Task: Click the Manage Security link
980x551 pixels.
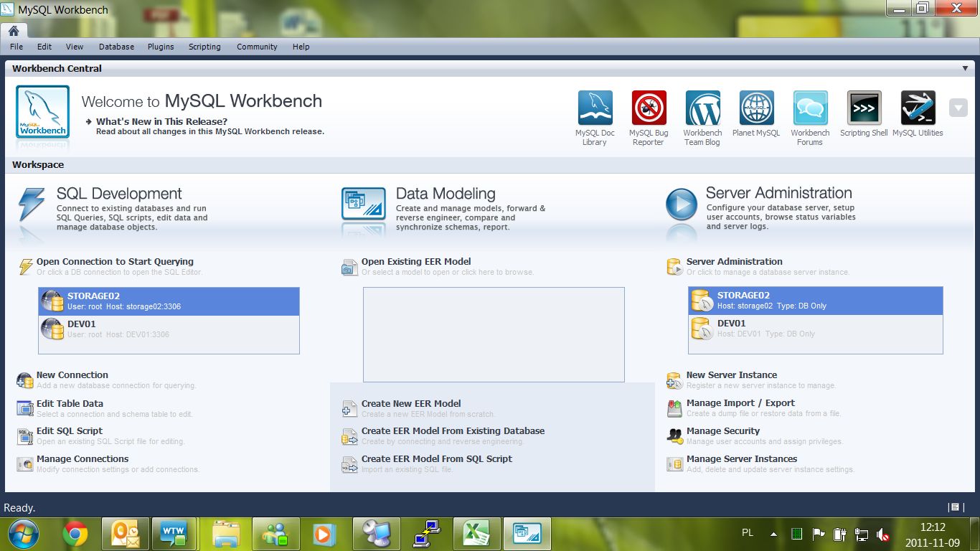Action: pos(723,431)
